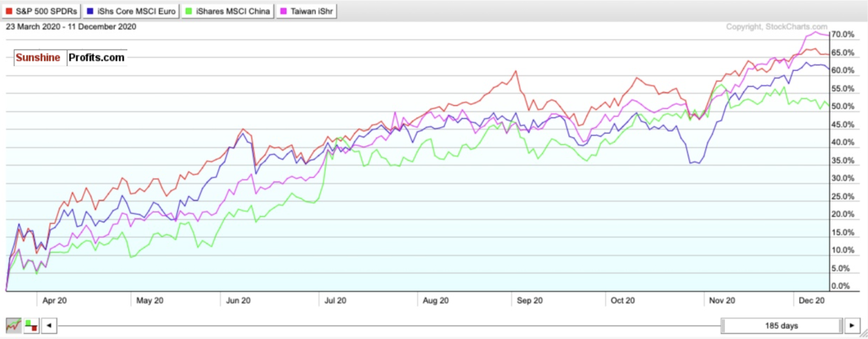Click the Profits.com logo text
The height and width of the screenshot is (339, 868).
pyautogui.click(x=96, y=57)
